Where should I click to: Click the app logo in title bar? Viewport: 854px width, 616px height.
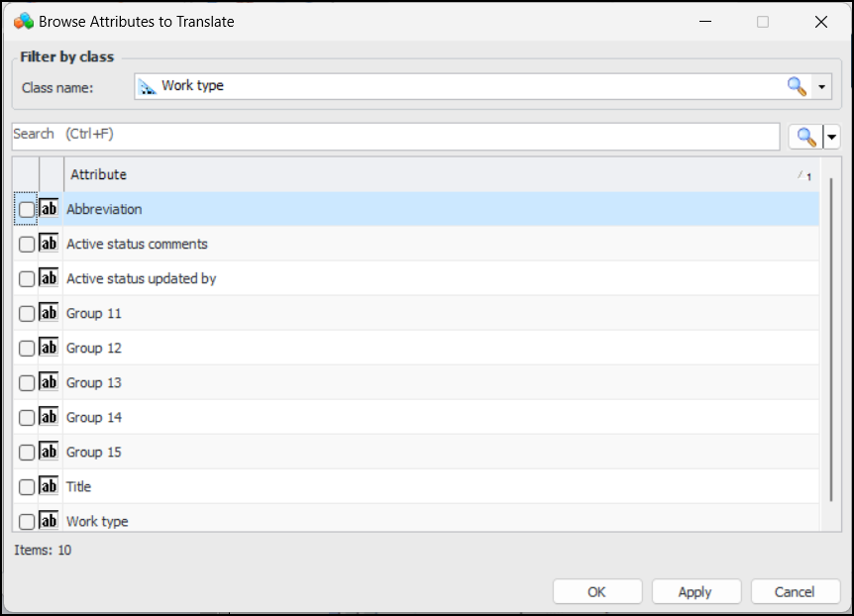24,21
